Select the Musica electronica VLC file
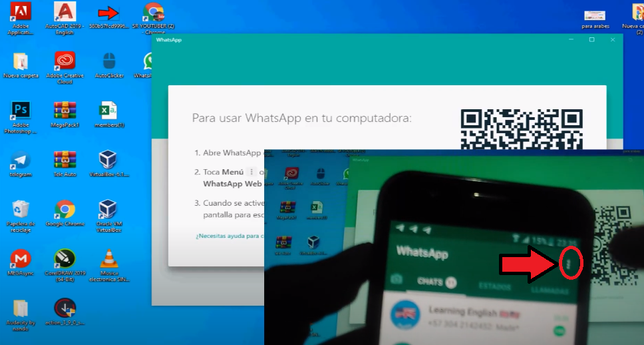Image resolution: width=644 pixels, height=345 pixels. [109, 265]
